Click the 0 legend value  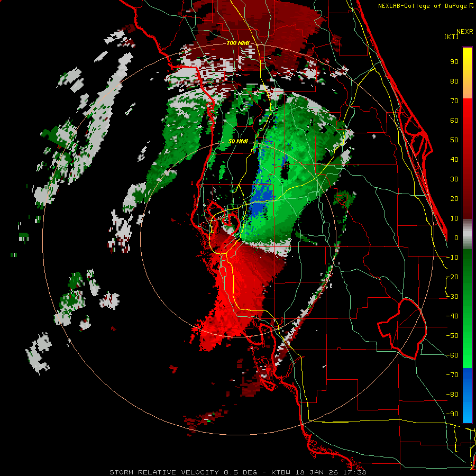click(456, 238)
